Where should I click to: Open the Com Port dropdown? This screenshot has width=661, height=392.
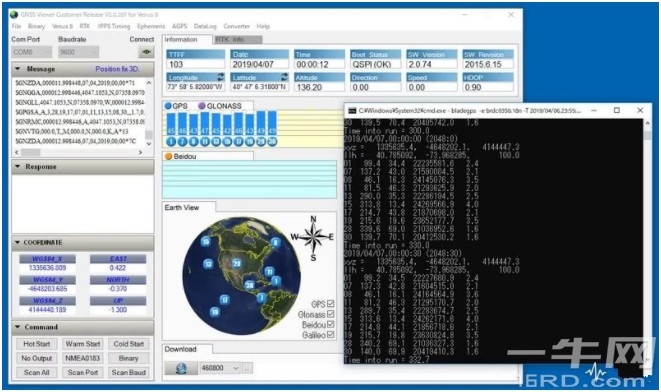coord(32,52)
